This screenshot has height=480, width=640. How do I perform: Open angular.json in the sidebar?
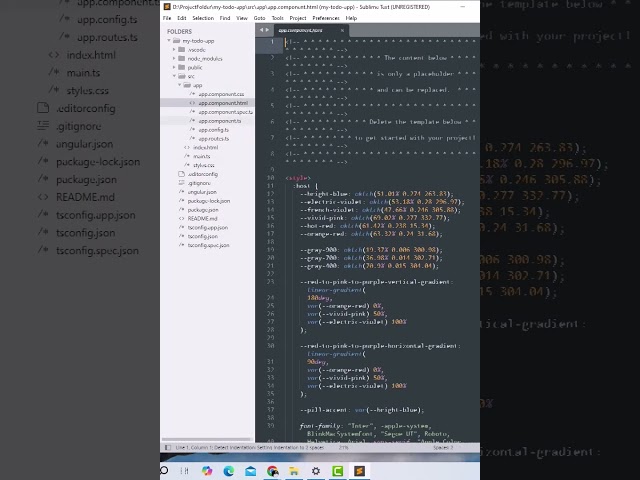point(202,192)
